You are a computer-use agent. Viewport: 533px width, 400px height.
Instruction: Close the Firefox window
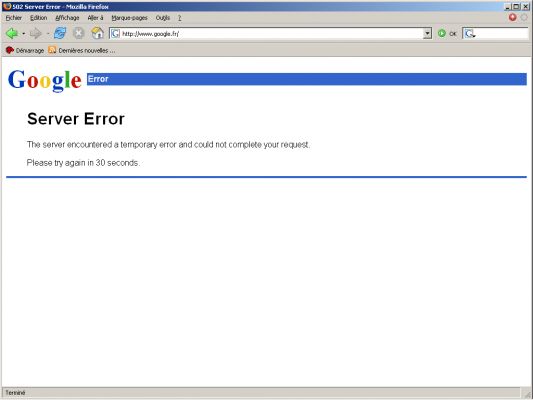526,6
